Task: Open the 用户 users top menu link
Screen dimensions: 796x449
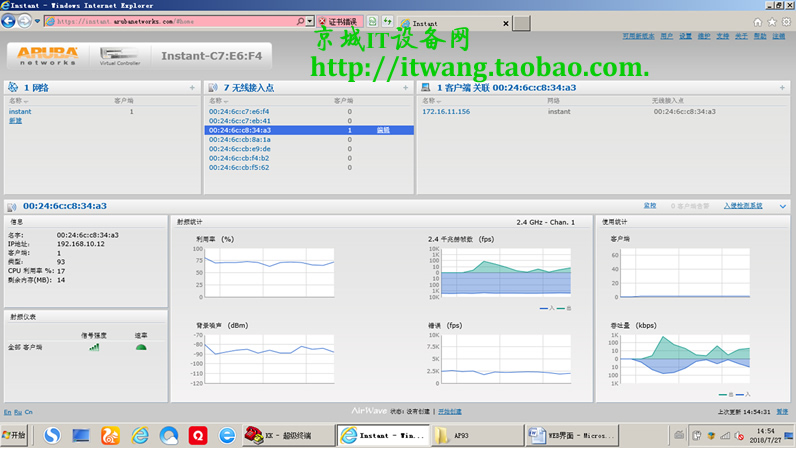Action: tap(667, 36)
